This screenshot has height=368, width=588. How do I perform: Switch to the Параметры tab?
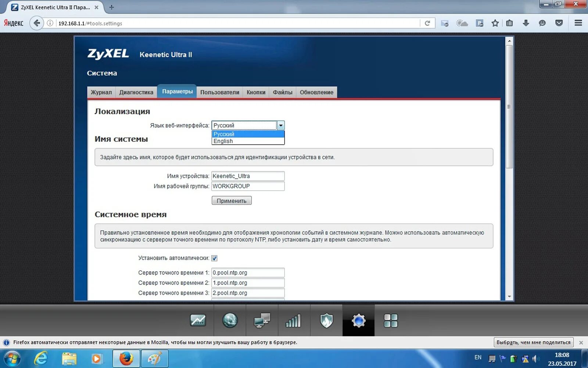click(x=177, y=91)
